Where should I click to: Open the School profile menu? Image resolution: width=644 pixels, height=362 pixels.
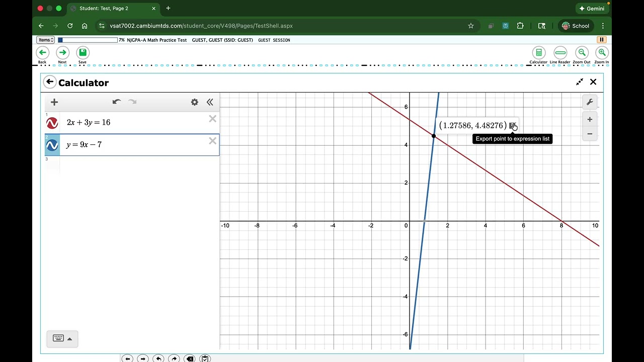[576, 26]
